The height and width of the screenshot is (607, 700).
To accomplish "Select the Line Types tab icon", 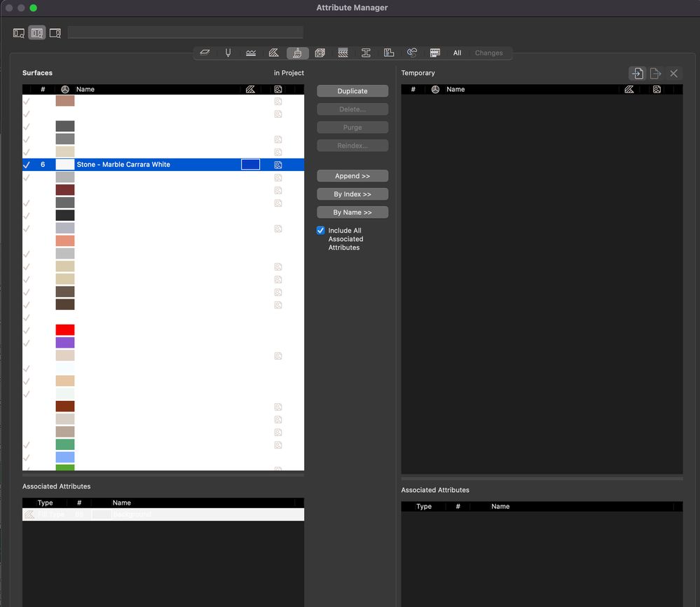I will point(251,53).
